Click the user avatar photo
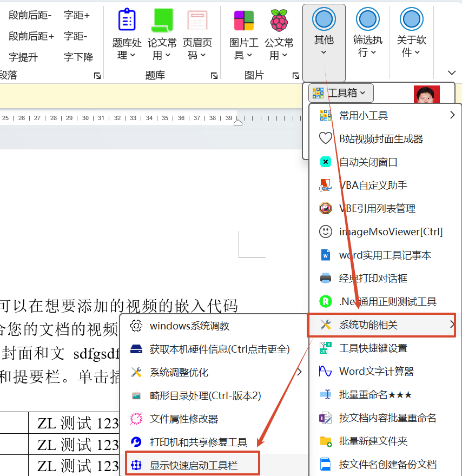Viewport: 462px width, 476px height. click(426, 95)
